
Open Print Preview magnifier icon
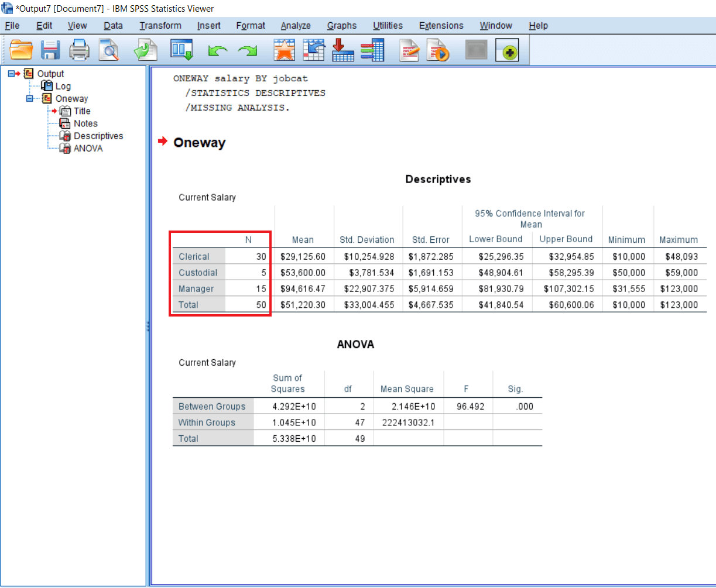tap(108, 50)
